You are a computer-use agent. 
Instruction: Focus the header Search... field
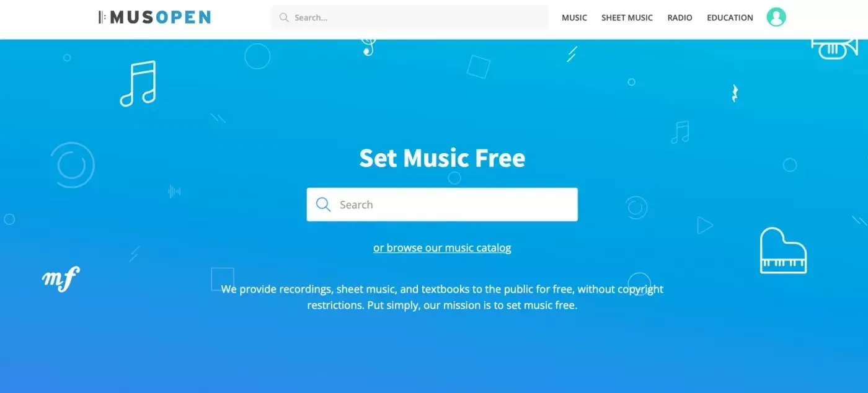(410, 17)
